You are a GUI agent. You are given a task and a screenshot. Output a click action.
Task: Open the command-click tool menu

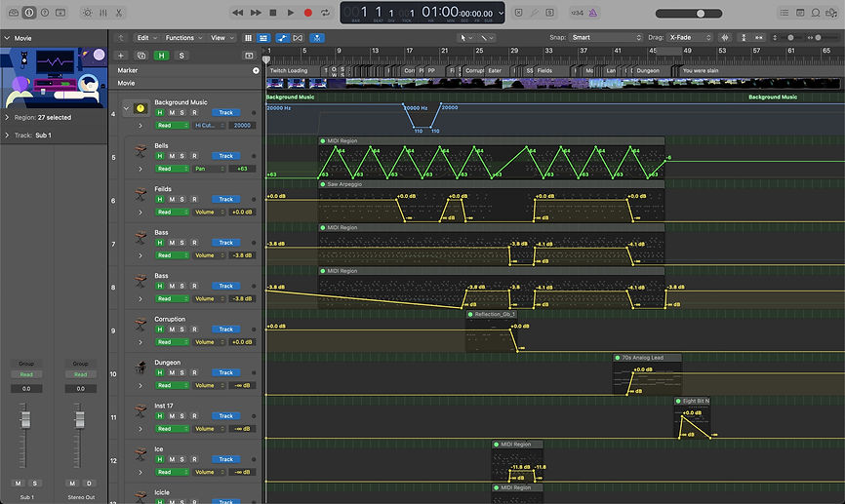[487, 38]
